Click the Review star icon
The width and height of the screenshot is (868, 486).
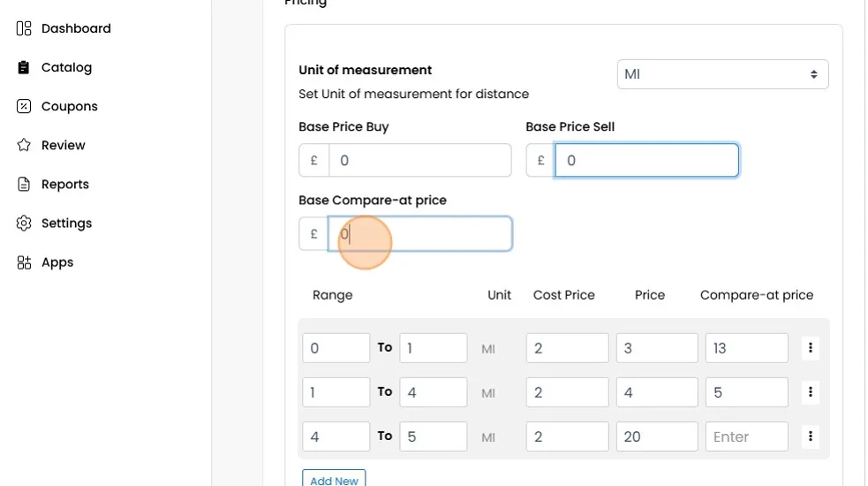[24, 145]
